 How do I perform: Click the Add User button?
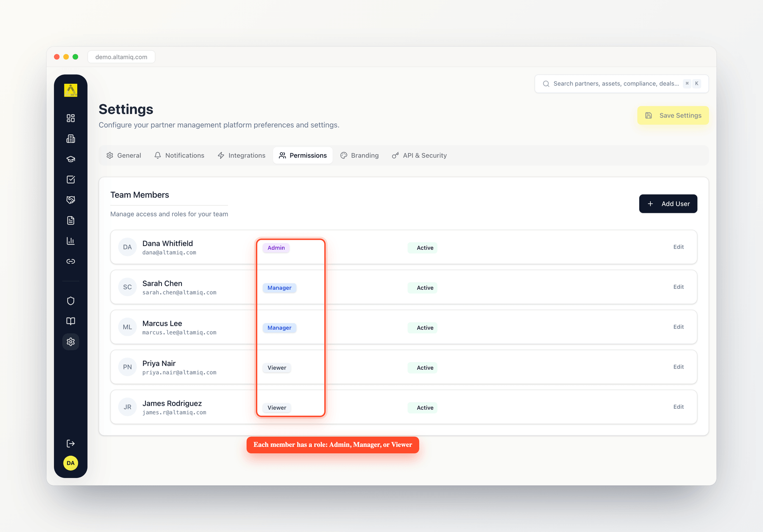[668, 204]
